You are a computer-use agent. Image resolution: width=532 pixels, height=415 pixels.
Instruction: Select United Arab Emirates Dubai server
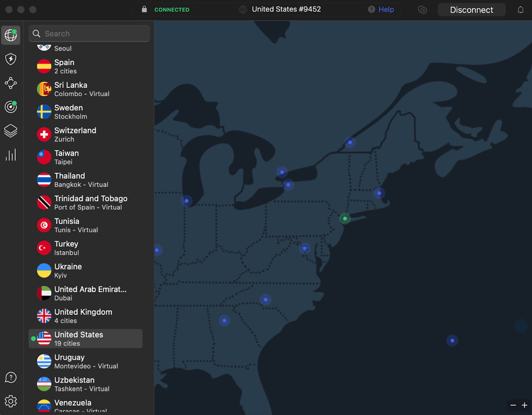tap(86, 293)
